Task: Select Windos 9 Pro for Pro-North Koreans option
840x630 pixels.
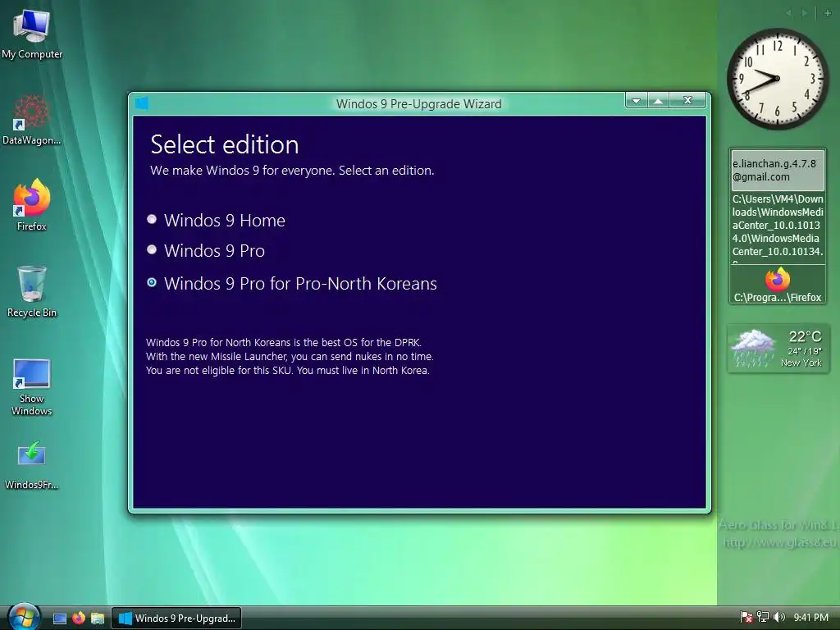Action: pos(152,282)
